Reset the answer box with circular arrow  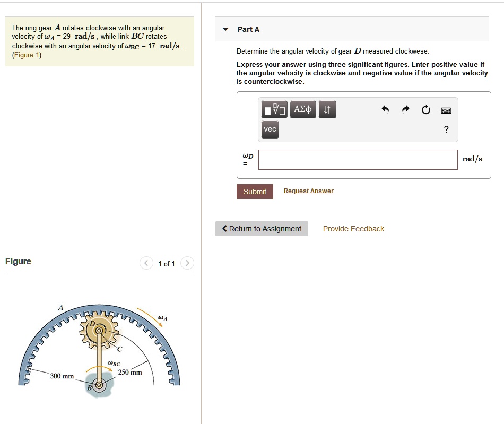[x=425, y=110]
